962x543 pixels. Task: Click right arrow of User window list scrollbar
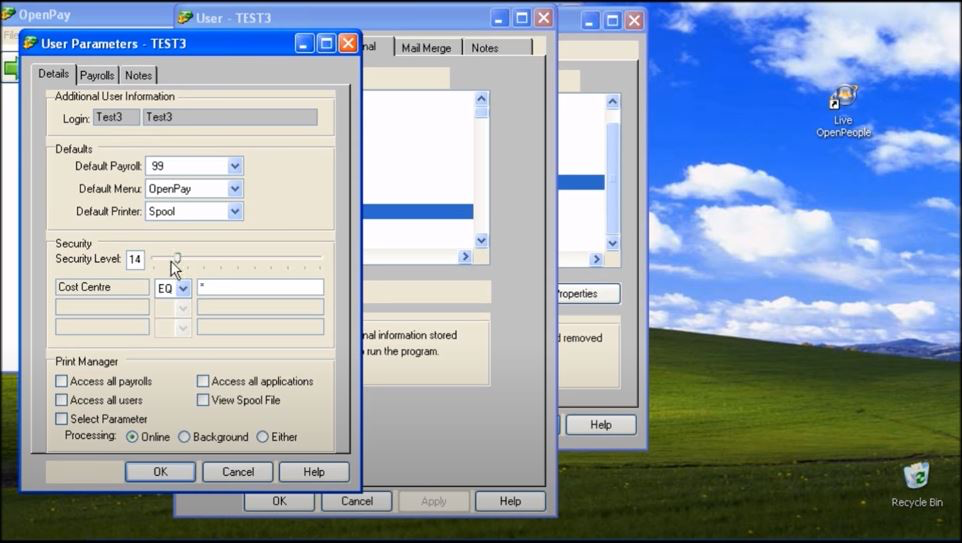tap(464, 256)
